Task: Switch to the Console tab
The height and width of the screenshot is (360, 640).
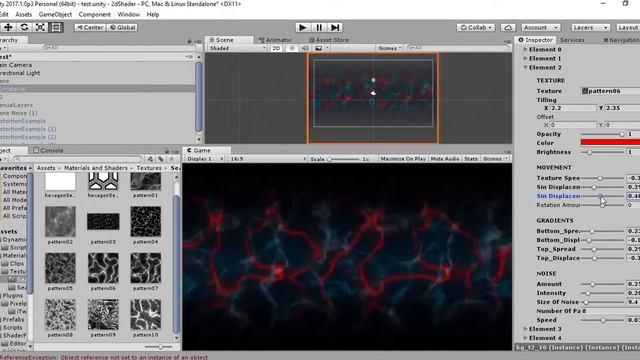Action: coord(49,150)
